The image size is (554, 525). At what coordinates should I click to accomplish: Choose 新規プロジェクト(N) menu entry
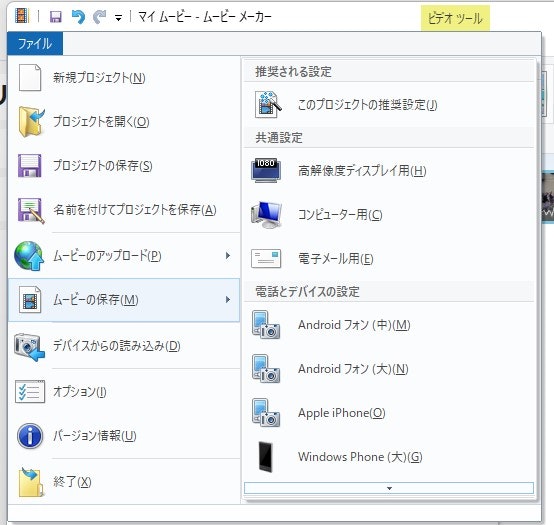tap(124, 78)
